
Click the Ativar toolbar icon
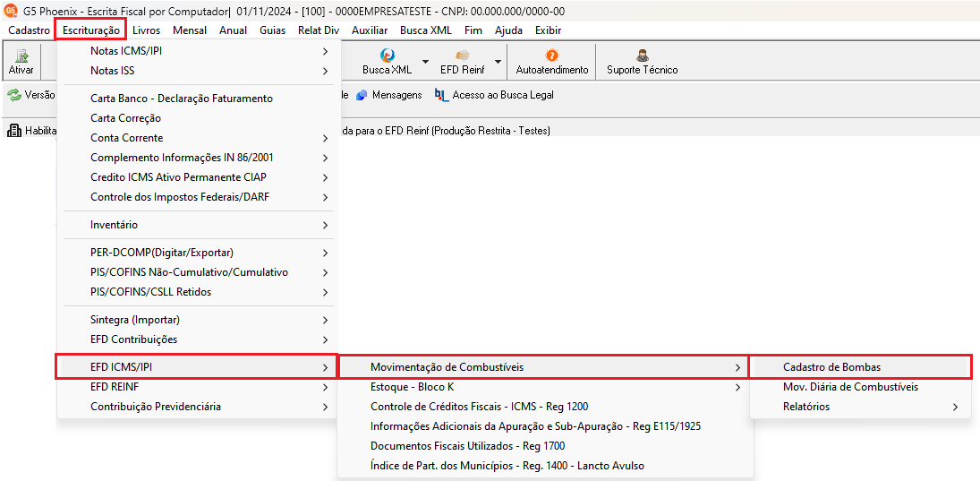pos(21,56)
